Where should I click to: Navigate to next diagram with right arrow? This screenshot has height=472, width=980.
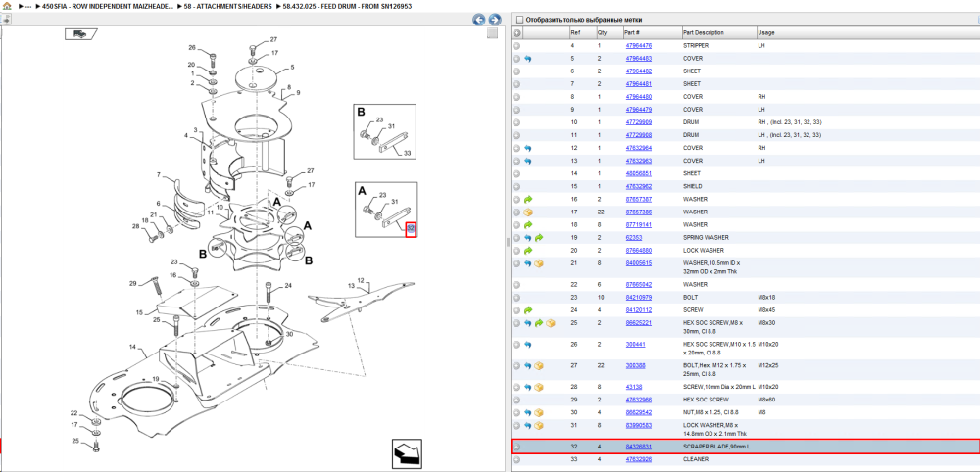pyautogui.click(x=494, y=20)
